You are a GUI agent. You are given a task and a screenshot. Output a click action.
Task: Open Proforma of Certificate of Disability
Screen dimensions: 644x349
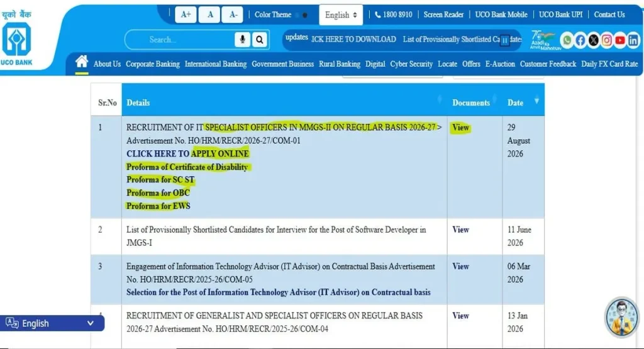(x=187, y=167)
